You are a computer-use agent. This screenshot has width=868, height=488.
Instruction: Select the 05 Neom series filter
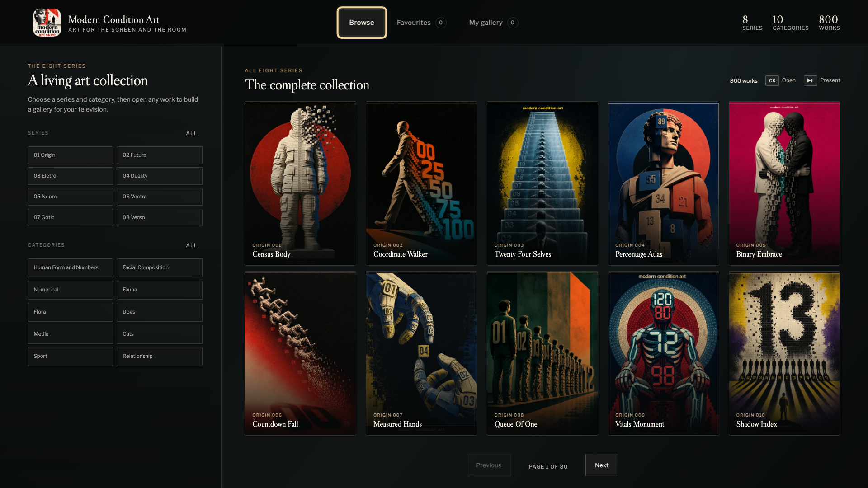click(x=71, y=197)
